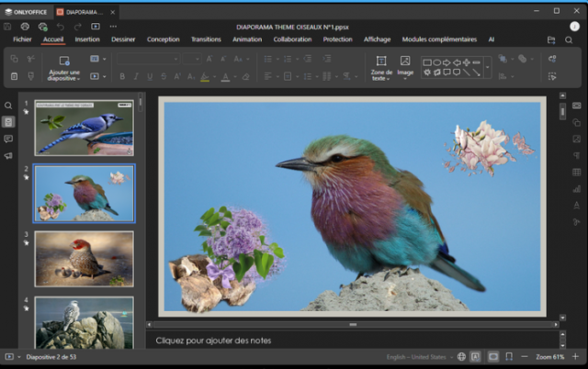Click the Zoom 61% label

click(552, 356)
